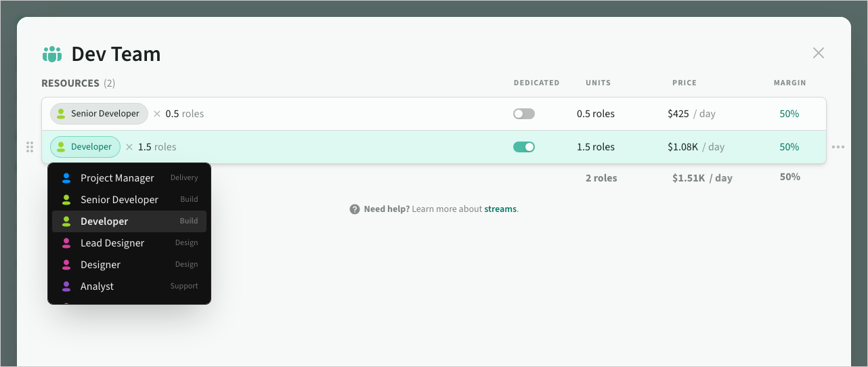The width and height of the screenshot is (868, 367).
Task: Click the drag handle beside Developer row
Action: [x=30, y=147]
